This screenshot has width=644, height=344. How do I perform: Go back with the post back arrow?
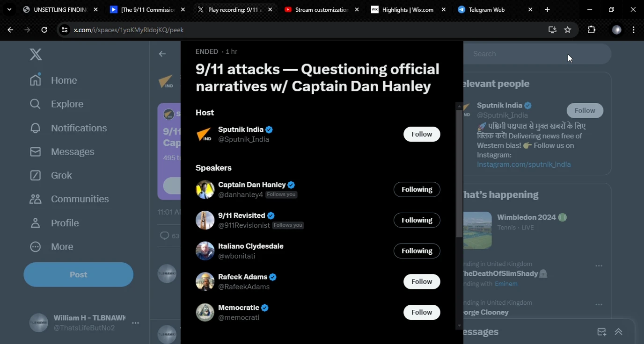click(162, 54)
